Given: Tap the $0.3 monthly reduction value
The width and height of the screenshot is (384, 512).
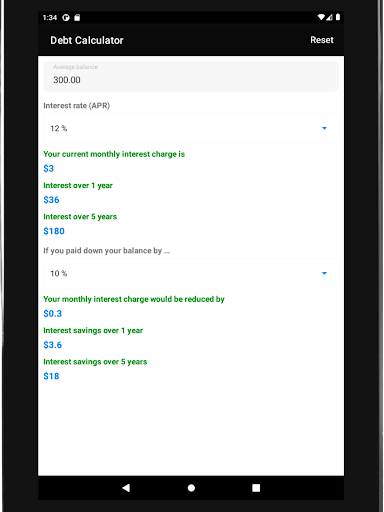Looking at the screenshot, I should (53, 313).
